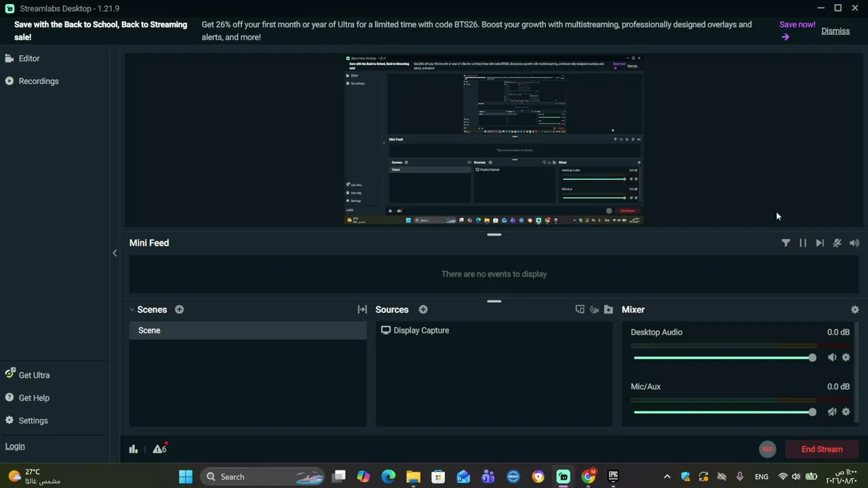868x488 pixels.
Task: Pause the Mini Feed alert queue
Action: [x=803, y=243]
